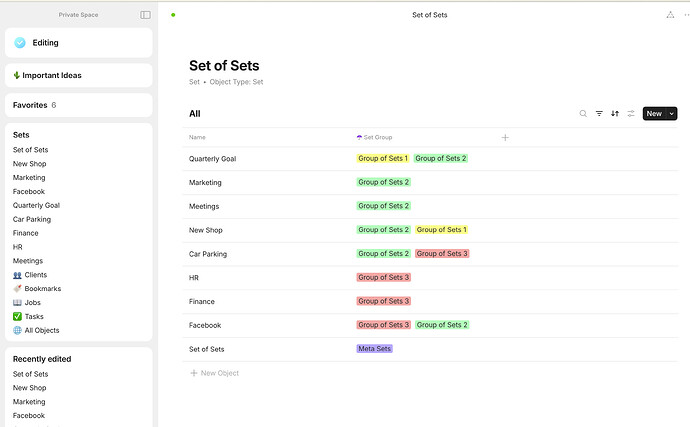Screen dimensions: 690x427
Task: Select the Car Parking row name in table
Action: click(208, 254)
